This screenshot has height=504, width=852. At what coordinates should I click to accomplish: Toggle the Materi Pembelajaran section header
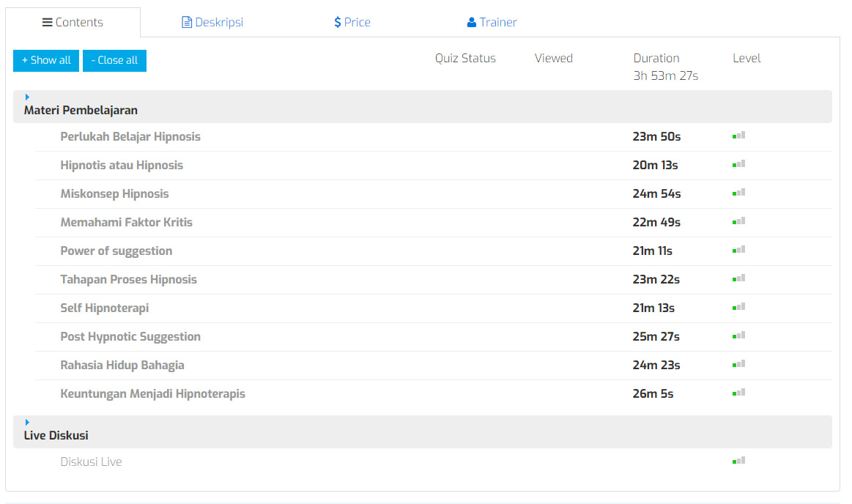click(x=81, y=111)
